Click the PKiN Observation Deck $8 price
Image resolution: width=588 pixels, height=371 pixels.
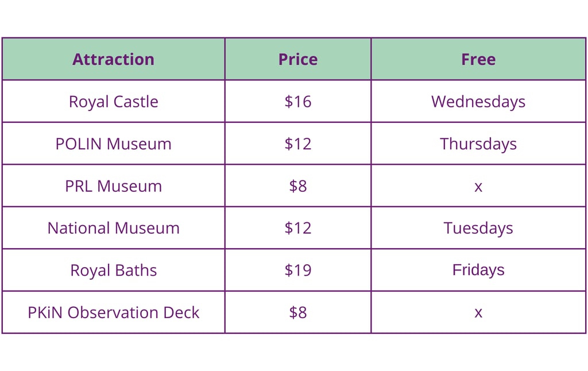pyautogui.click(x=297, y=312)
